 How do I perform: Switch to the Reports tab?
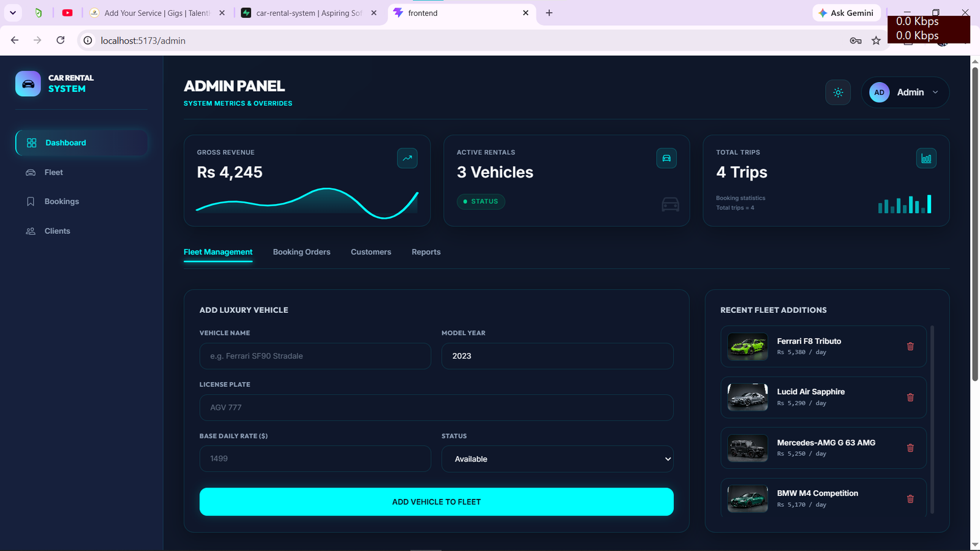click(x=426, y=252)
